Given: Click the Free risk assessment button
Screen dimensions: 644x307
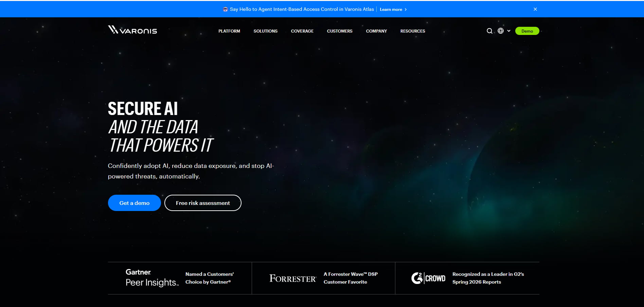Looking at the screenshot, I should coord(203,203).
